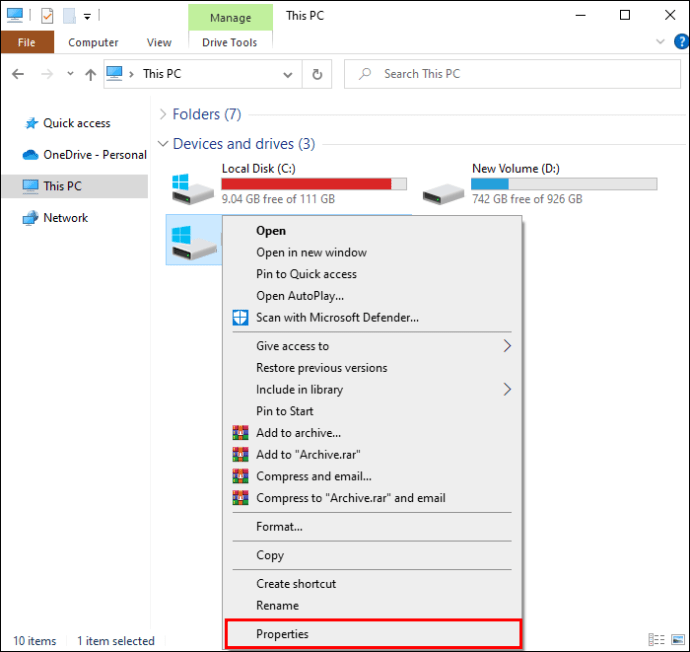The height and width of the screenshot is (652, 690).
Task: Choose Compress to "Archive.rar" and email
Action: pyautogui.click(x=373, y=498)
